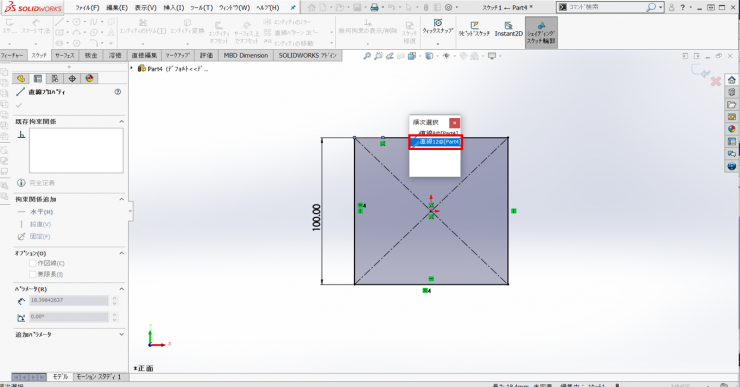Click the Instant2D tool
The width and height of the screenshot is (740, 387).
tap(508, 29)
